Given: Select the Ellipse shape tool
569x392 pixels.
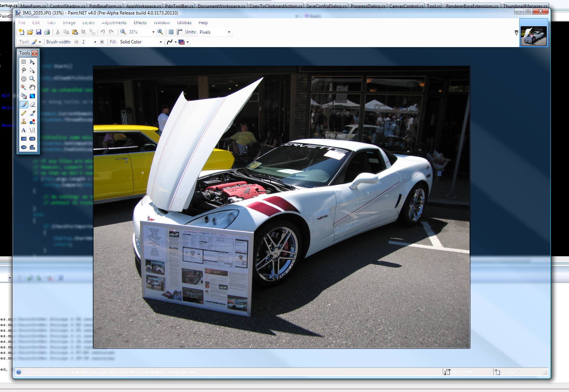Looking at the screenshot, I should pos(24,147).
